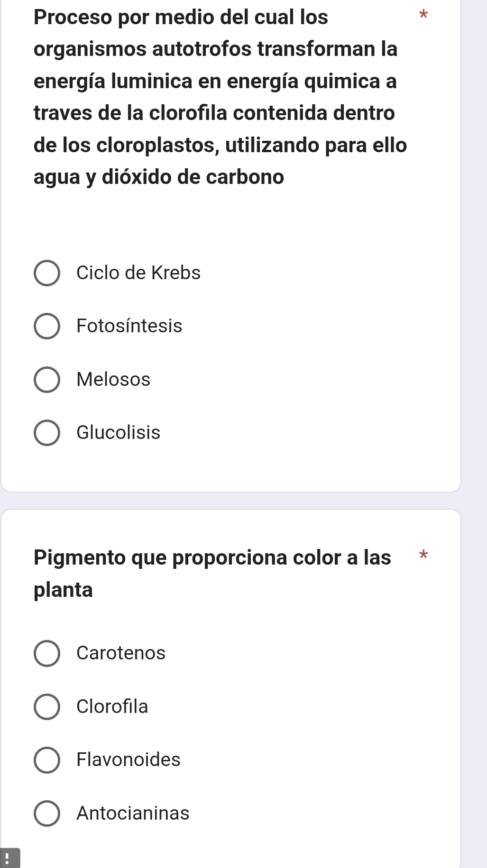Click the 'Ciclo de Krebs' answer text
The image size is (487, 868).
[x=138, y=273]
